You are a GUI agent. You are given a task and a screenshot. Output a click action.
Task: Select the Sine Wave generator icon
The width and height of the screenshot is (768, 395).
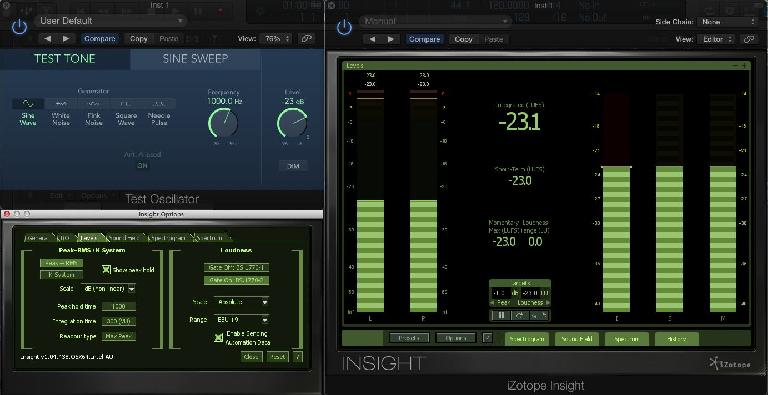[x=28, y=104]
